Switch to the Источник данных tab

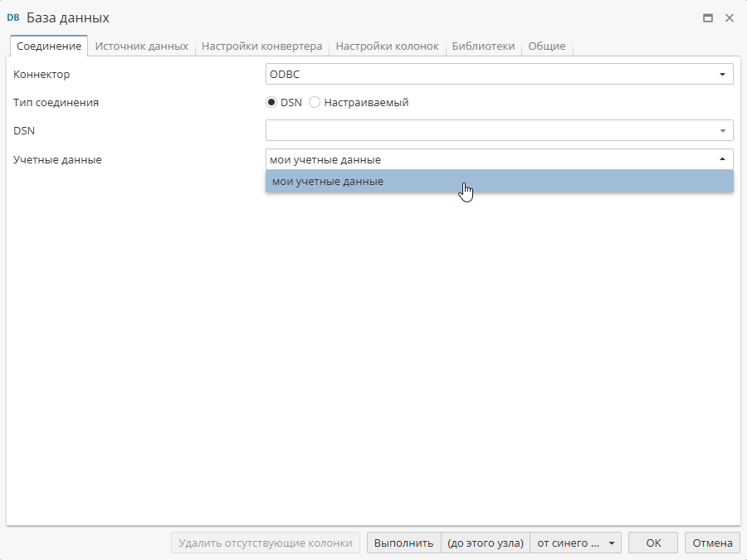point(143,46)
